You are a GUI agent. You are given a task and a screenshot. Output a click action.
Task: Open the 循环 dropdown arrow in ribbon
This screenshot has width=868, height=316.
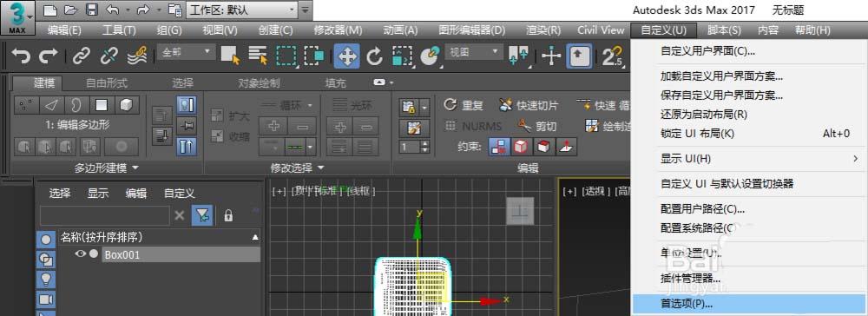(310, 105)
